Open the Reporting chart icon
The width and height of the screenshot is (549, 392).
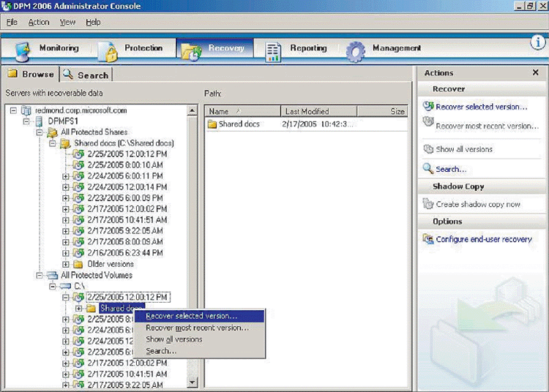273,52
